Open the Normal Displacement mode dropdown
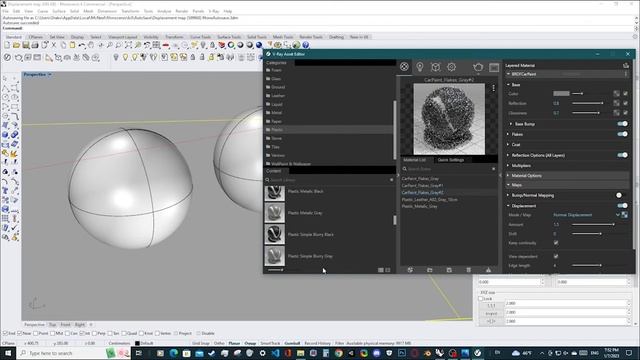The height and width of the screenshot is (360, 640). (x=586, y=215)
